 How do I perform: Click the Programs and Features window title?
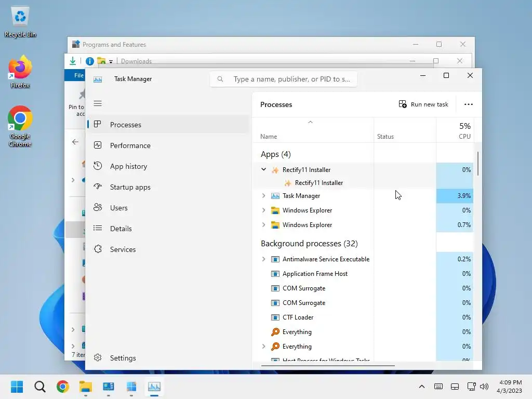tap(114, 45)
